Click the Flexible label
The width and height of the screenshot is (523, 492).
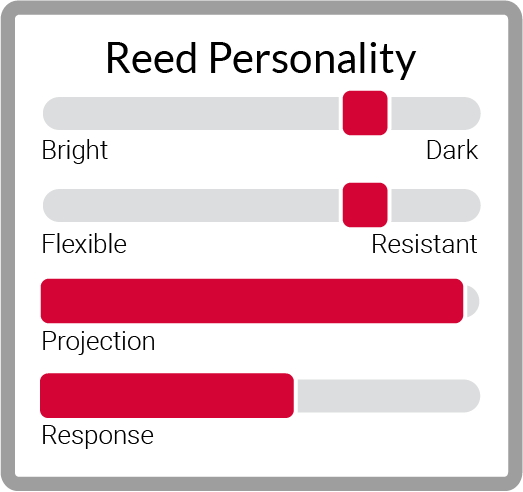pos(84,244)
